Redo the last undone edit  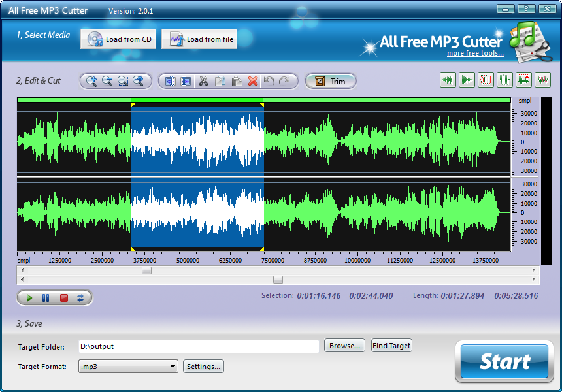pyautogui.click(x=284, y=81)
